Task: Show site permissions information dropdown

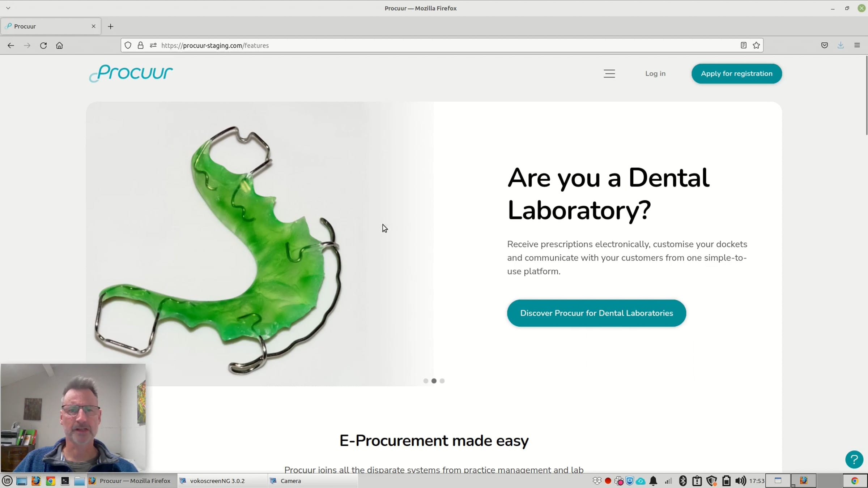Action: click(x=153, y=46)
